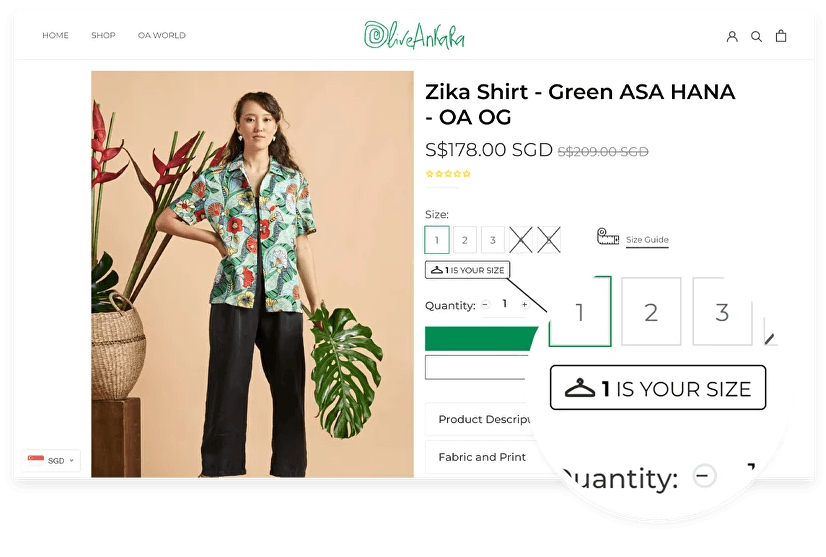The width and height of the screenshot is (826, 557).
Task: Click the green add to cart button
Action: [x=480, y=338]
